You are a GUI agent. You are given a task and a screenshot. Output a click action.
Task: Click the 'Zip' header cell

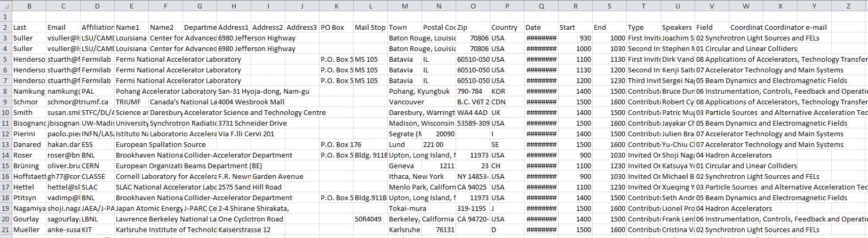click(x=473, y=27)
